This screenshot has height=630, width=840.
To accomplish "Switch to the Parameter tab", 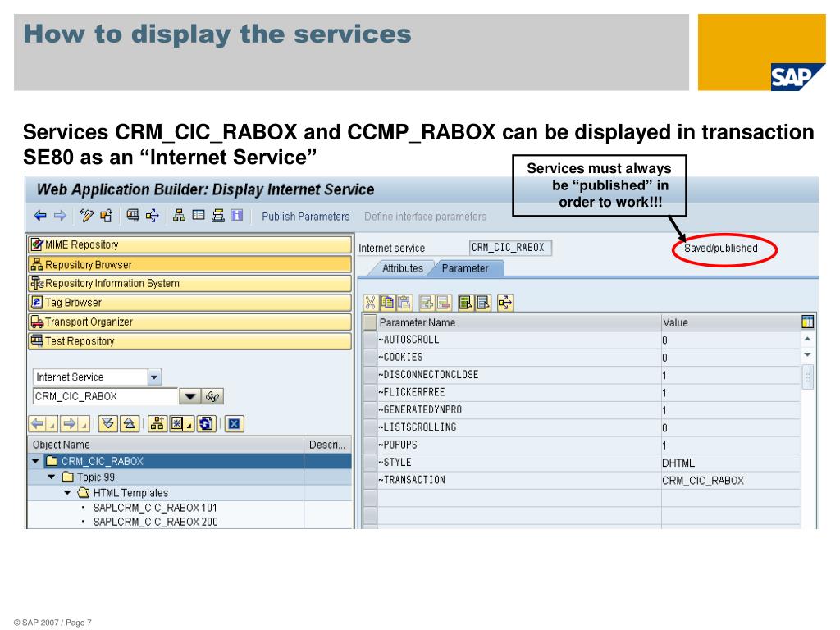I will (465, 268).
